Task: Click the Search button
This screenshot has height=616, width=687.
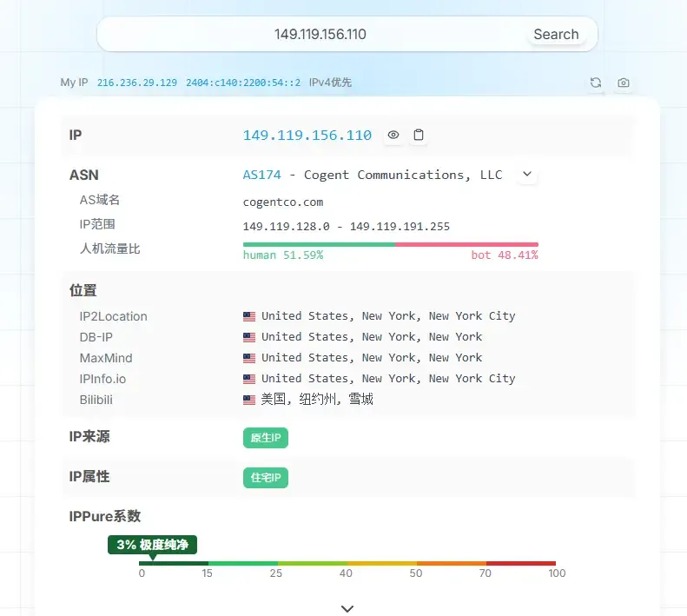Action: (556, 34)
